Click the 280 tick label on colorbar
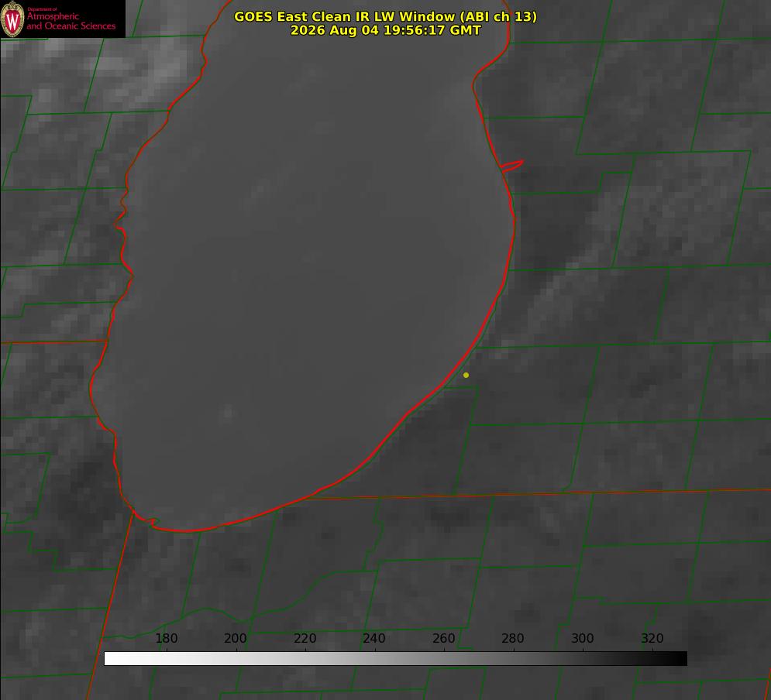 pyautogui.click(x=513, y=639)
